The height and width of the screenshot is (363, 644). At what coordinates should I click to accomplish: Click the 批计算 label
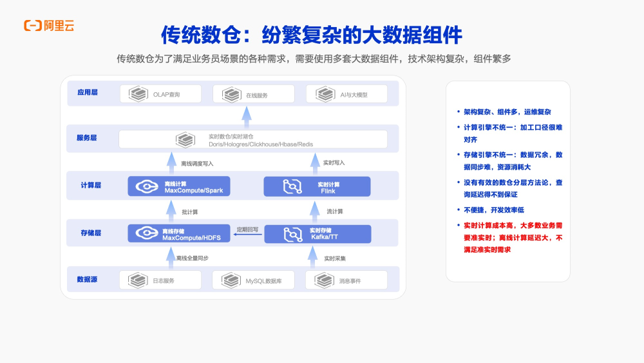click(x=190, y=212)
